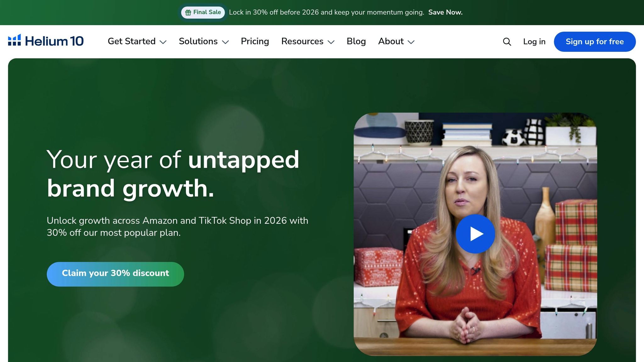Viewport: 644px width, 362px height.
Task: Open the Get Started menu label
Action: pyautogui.click(x=132, y=41)
